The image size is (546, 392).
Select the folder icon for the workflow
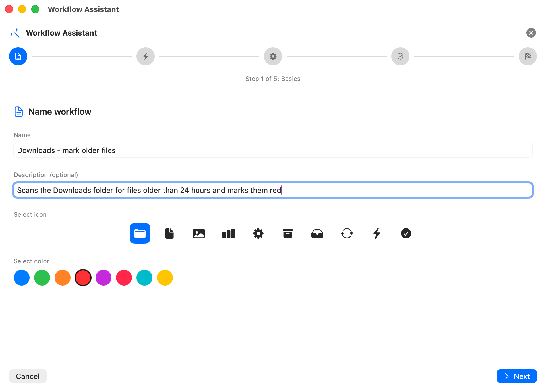pyautogui.click(x=140, y=233)
